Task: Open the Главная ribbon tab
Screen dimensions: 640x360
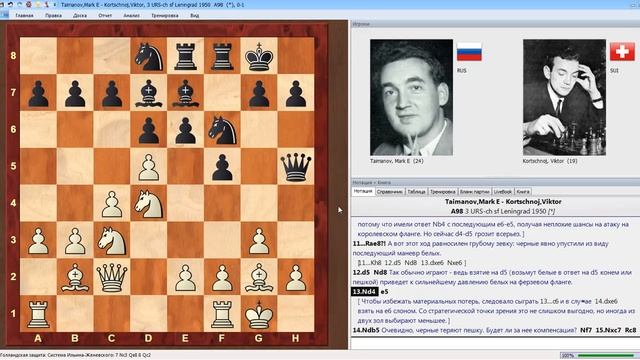Action: tap(24, 16)
